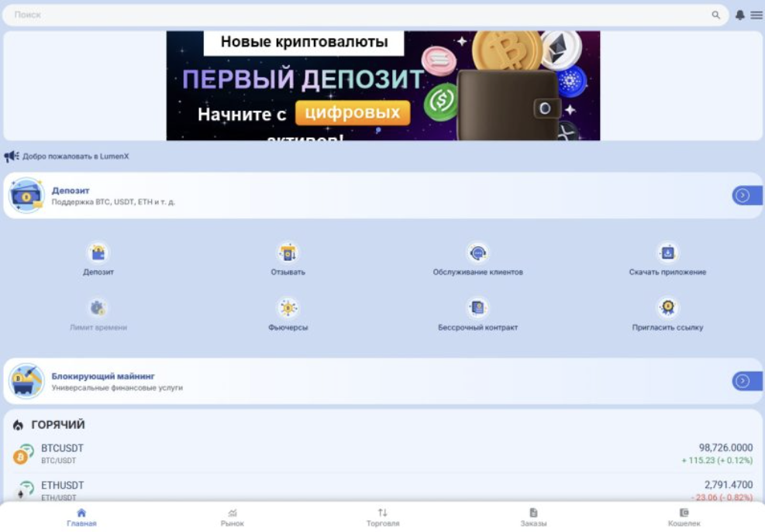This screenshot has height=532, width=765.
Task: Click the Отзывать label
Action: point(288,272)
